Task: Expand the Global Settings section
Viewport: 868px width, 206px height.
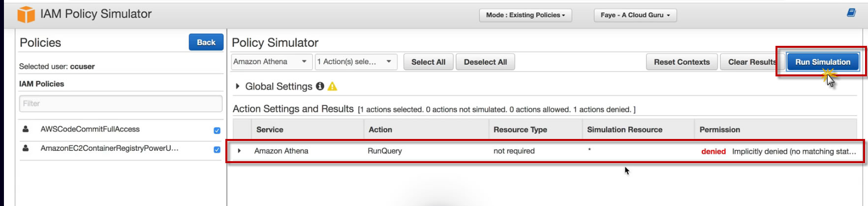Action: click(x=238, y=86)
